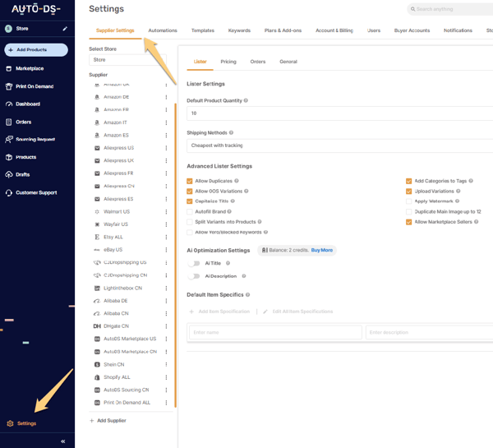This screenshot has height=448, width=493.
Task: Enable the Ai Description switch
Action: point(194,276)
